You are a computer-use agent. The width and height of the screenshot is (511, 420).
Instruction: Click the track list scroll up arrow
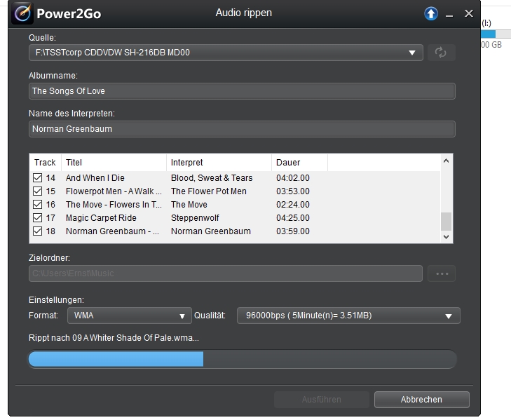[446, 161]
